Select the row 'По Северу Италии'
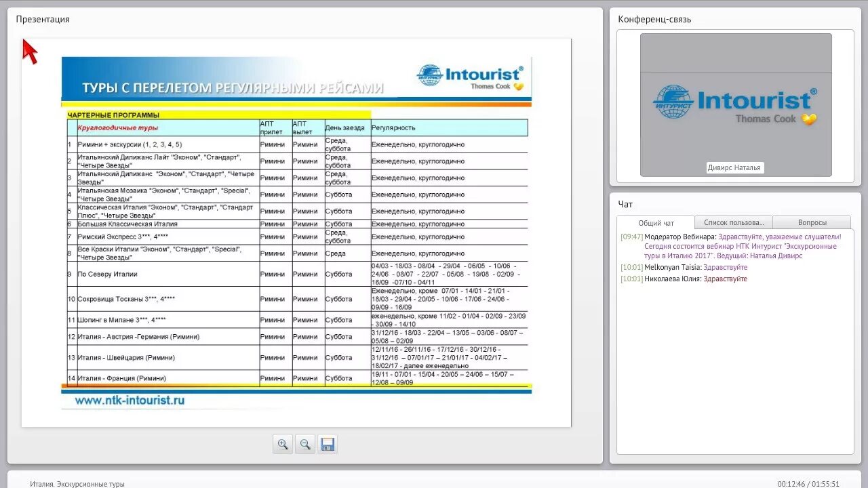Image resolution: width=868 pixels, height=488 pixels. point(297,274)
